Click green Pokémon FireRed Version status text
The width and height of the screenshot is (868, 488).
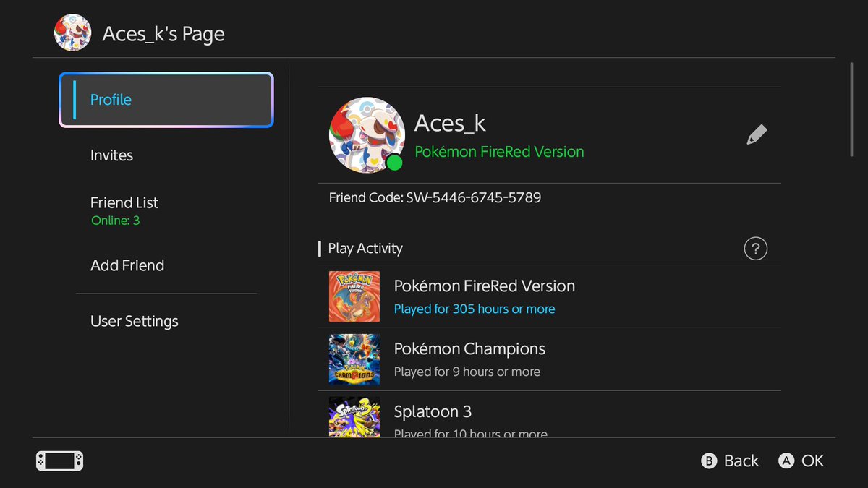coord(499,152)
